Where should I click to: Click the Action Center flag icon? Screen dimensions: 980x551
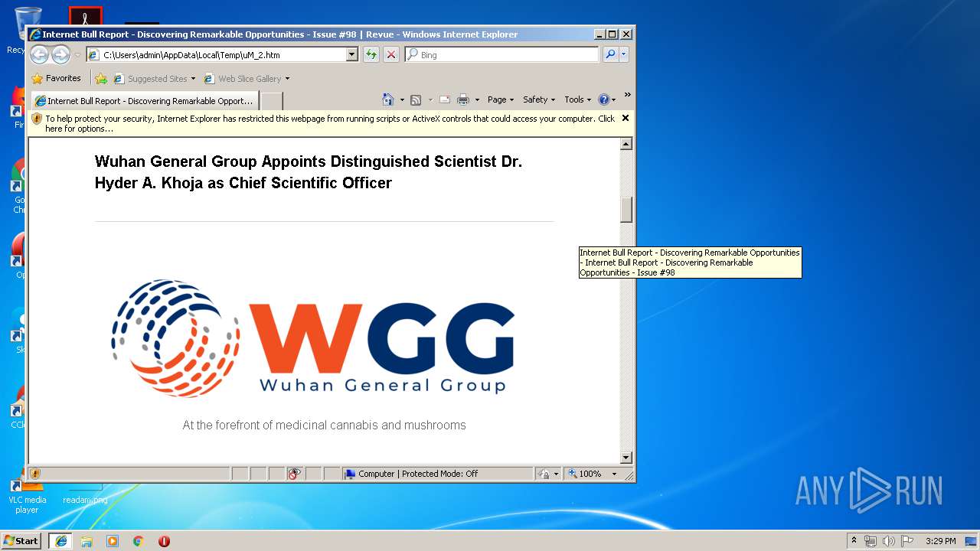pos(906,541)
